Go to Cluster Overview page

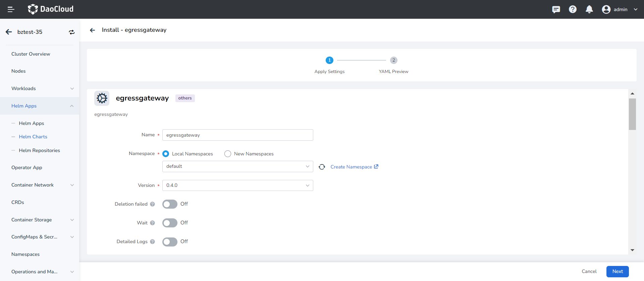coord(31,54)
